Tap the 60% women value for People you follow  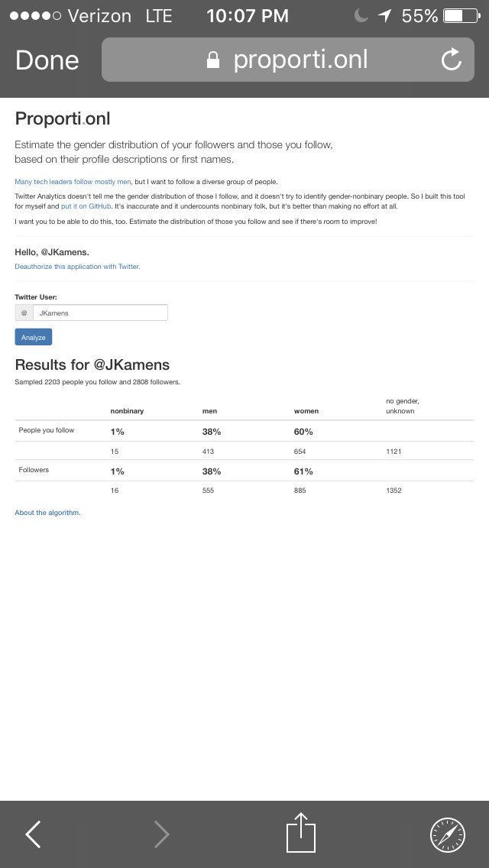point(303,432)
